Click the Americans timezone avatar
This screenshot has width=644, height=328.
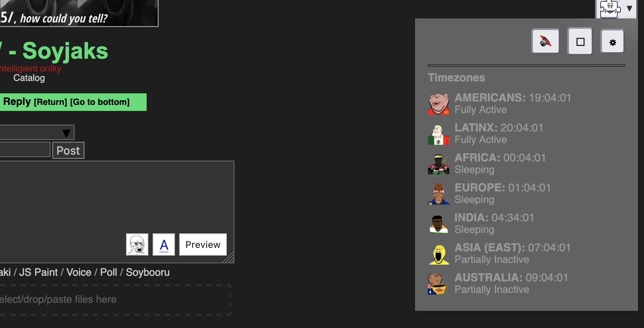(x=438, y=104)
